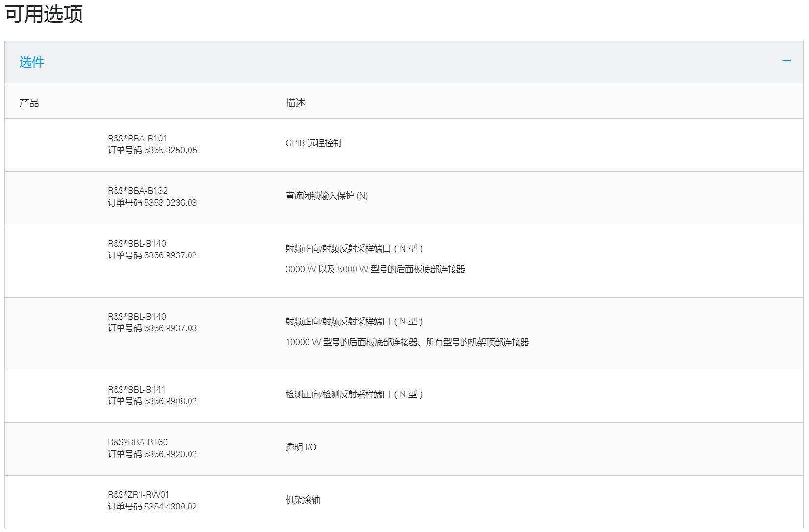Click the 选件 section heading
Screen dimensions: 809x532
32,62
